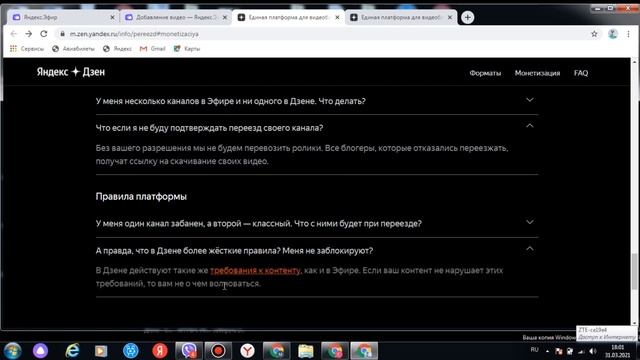Click the taskbar clock and date
640x360 pixels.
tap(617, 351)
